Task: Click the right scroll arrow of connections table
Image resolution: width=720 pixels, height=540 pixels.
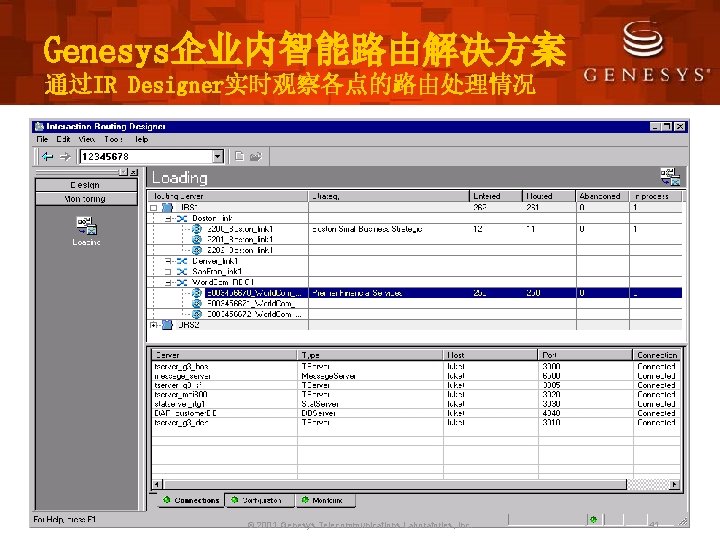Action: click(674, 484)
